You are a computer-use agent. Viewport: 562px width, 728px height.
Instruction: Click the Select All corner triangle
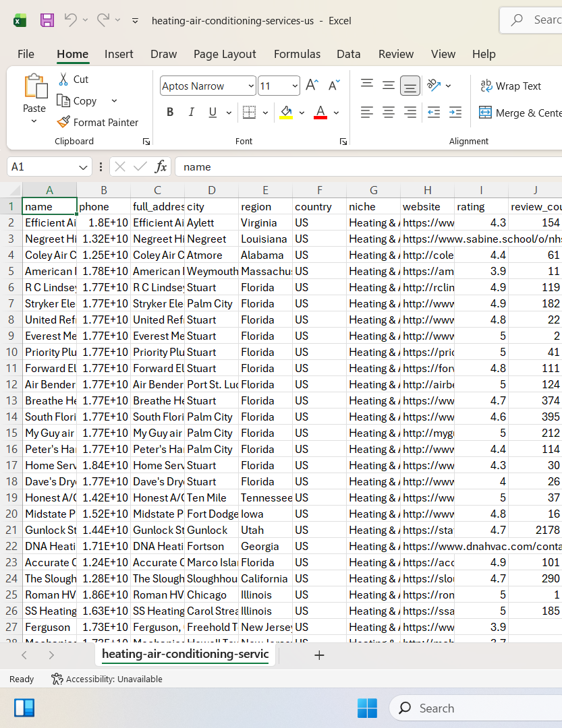15,190
